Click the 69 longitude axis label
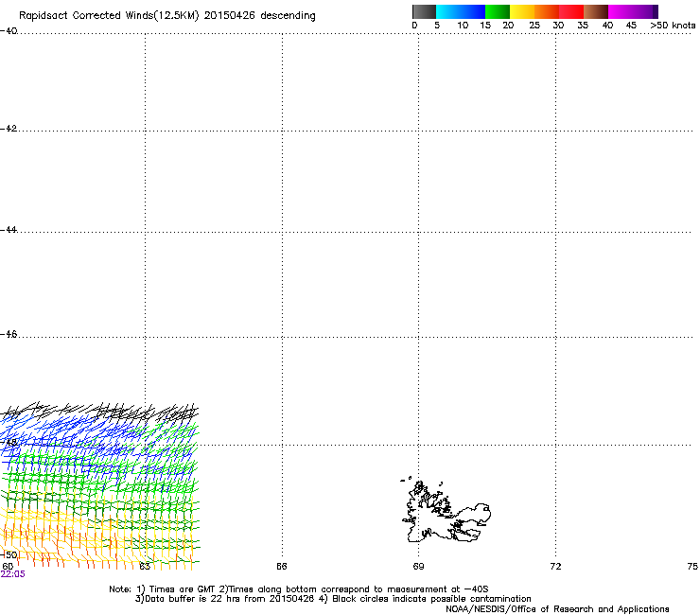Viewport: 700px width, 615px height. pyautogui.click(x=418, y=567)
